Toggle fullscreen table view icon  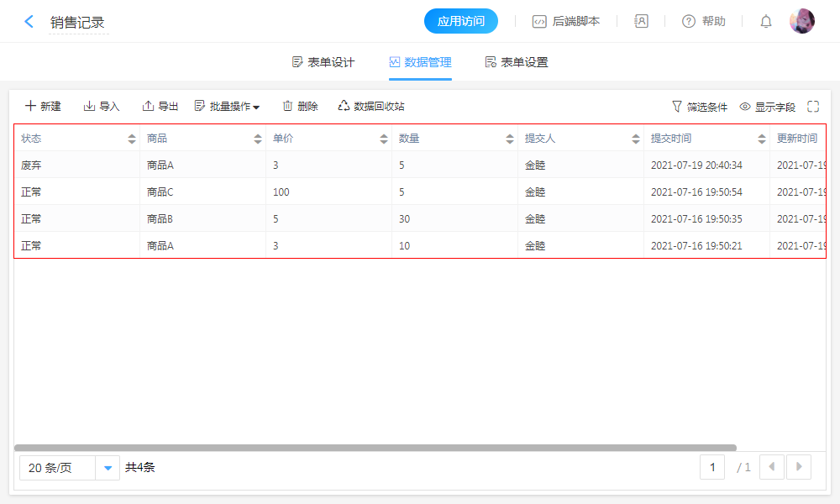[812, 107]
